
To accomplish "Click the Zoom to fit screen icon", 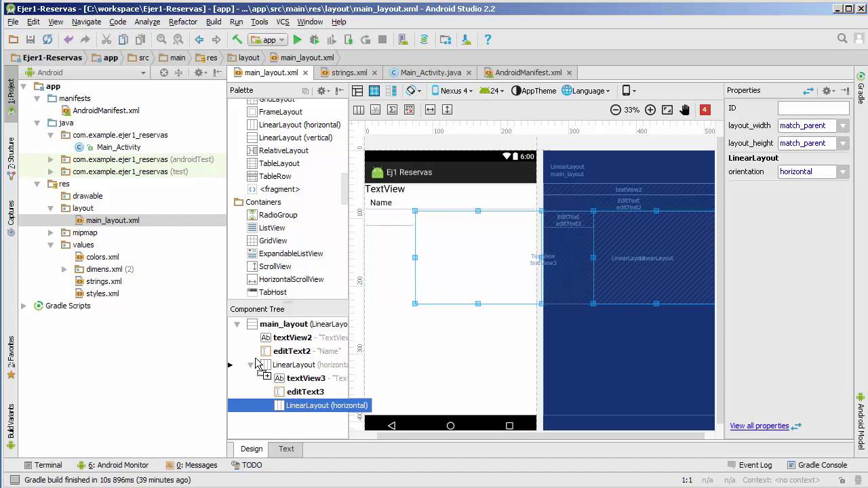I will 667,110.
